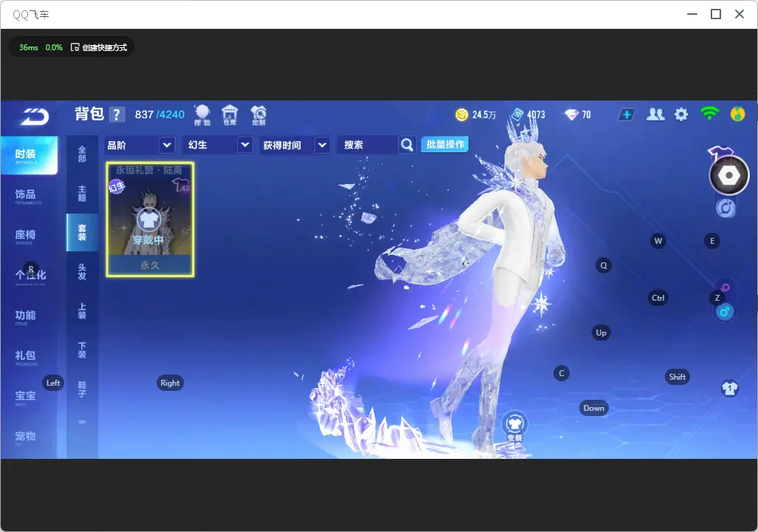The width and height of the screenshot is (758, 532).
Task: Click the 837/4240 capacity counter
Action: click(160, 115)
